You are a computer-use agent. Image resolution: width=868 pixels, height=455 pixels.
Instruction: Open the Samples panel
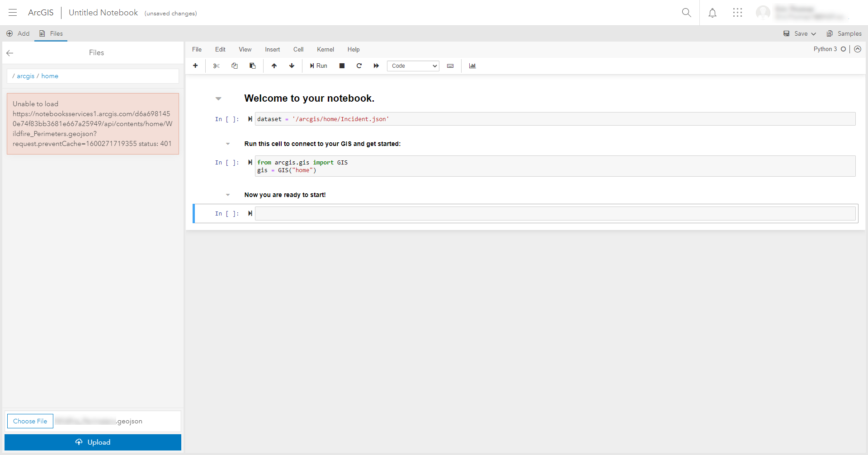844,33
